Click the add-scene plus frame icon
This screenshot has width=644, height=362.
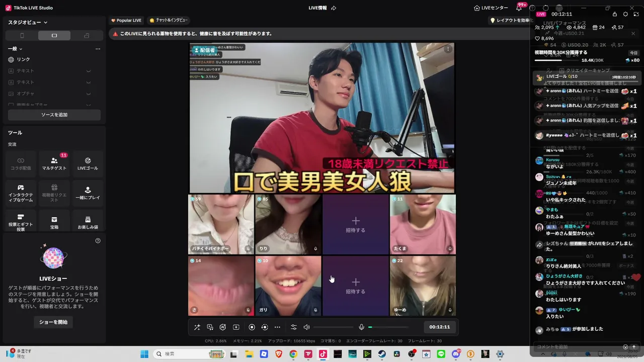pos(236,327)
